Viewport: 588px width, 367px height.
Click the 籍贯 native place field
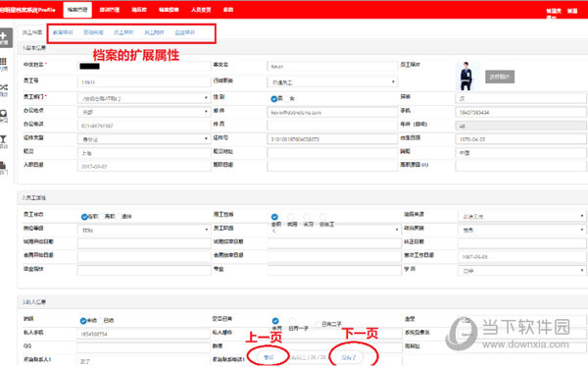[x=144, y=152]
